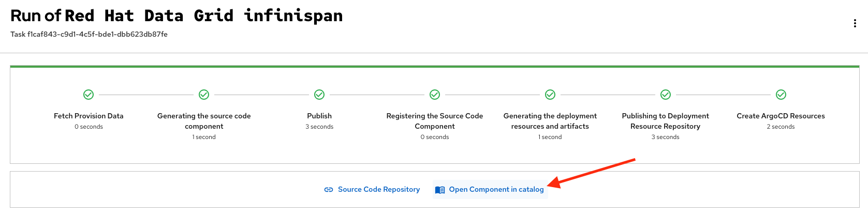Open the three-dot kebab menu
Image resolution: width=868 pixels, height=215 pixels.
855,23
